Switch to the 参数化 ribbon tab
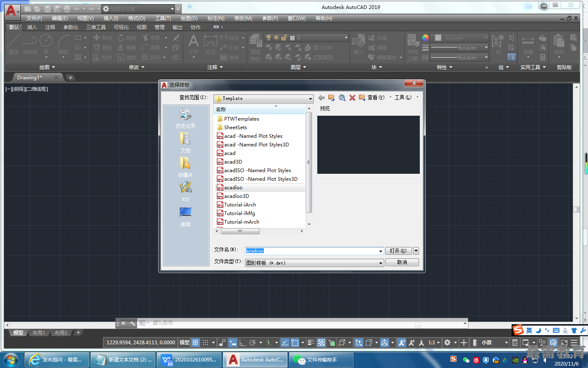Image resolution: width=588 pixels, height=368 pixels. click(71, 27)
